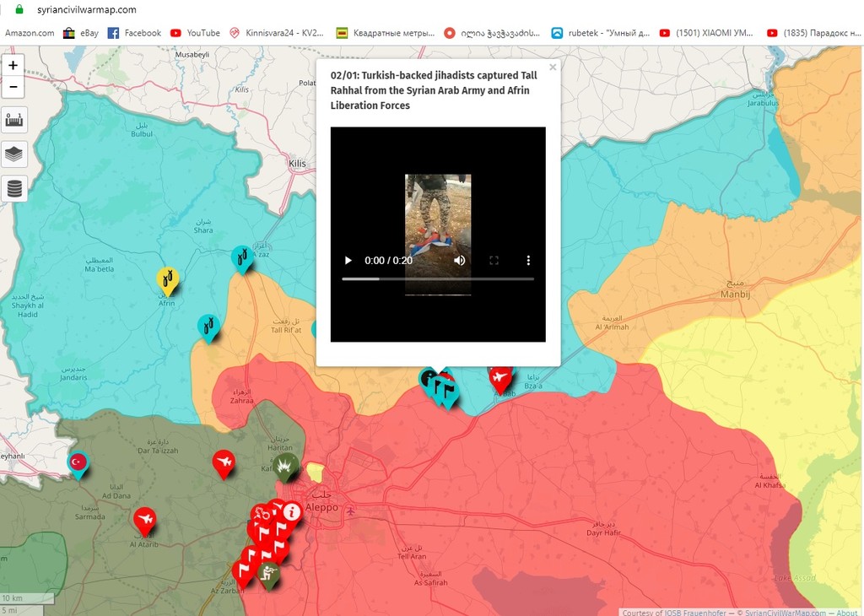Seek along the video progress bar
Viewport: 864px width, 616px height.
click(x=438, y=279)
